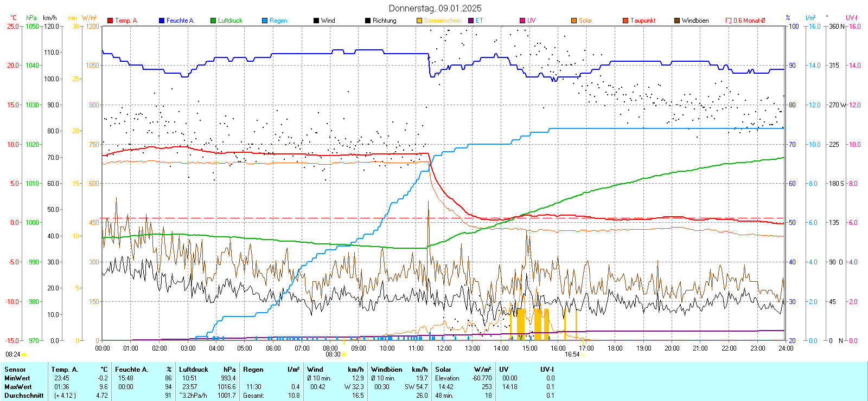This screenshot has height=401, width=868.
Task: Click the Windböen km/h column header in table
Action: [x=399, y=370]
